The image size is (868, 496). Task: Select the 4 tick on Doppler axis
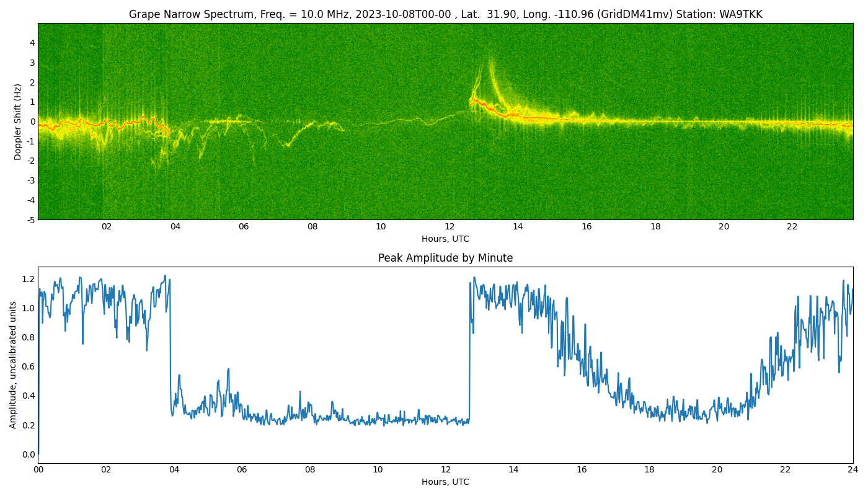32,43
